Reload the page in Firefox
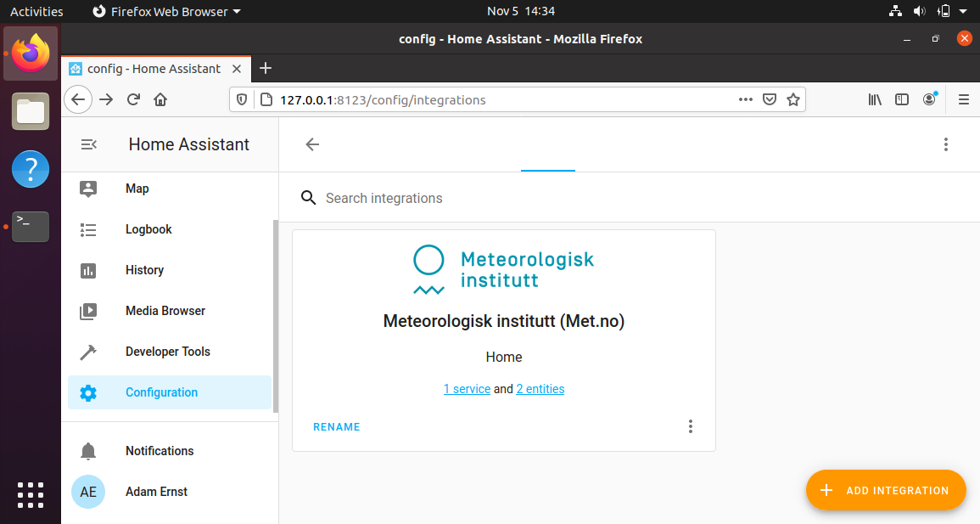Image resolution: width=980 pixels, height=524 pixels. [x=133, y=99]
